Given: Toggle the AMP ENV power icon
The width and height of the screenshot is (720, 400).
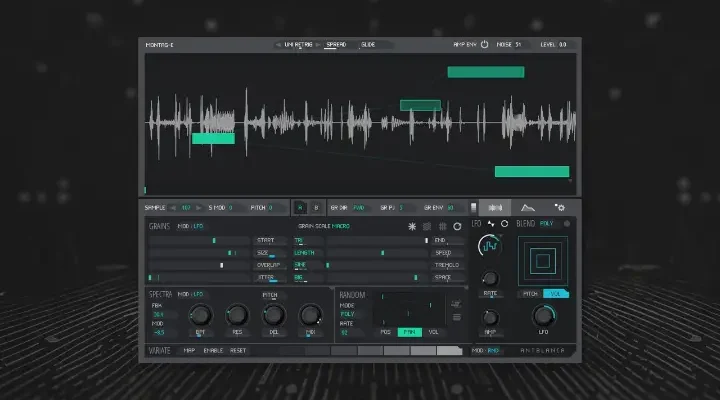Looking at the screenshot, I should coord(484,44).
